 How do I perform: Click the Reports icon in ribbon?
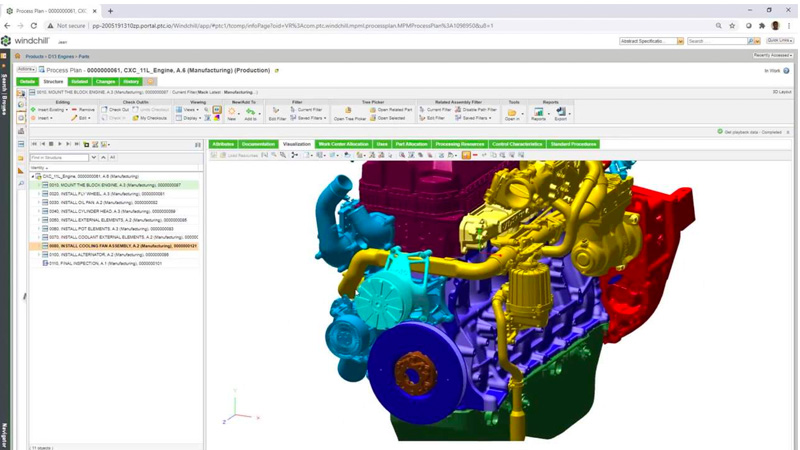pos(538,113)
